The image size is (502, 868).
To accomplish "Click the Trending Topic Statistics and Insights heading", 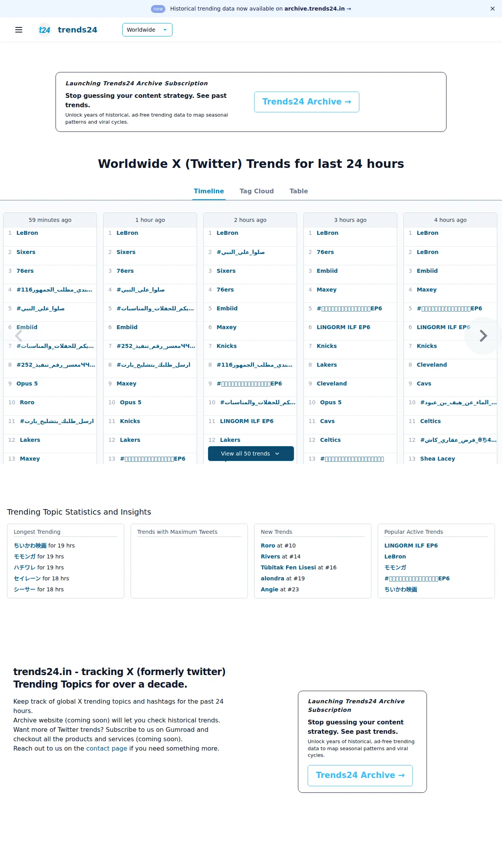I will coord(79,512).
